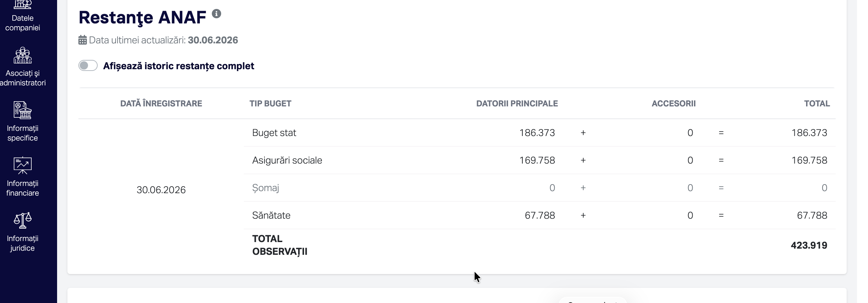This screenshot has width=868, height=303.
Task: Click the total amount 423.919
Action: tap(809, 245)
